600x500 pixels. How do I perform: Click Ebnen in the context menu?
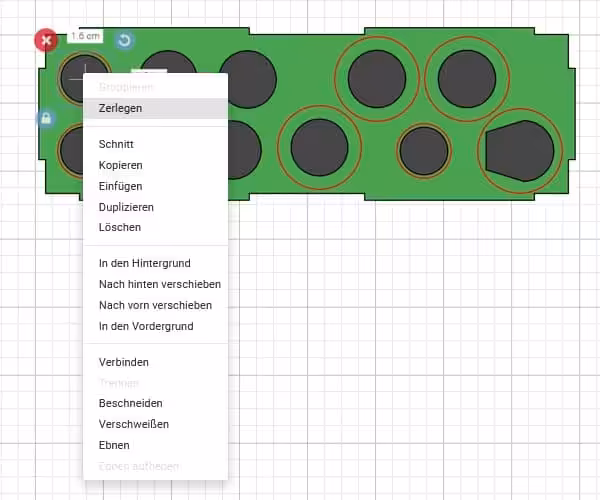coord(114,445)
